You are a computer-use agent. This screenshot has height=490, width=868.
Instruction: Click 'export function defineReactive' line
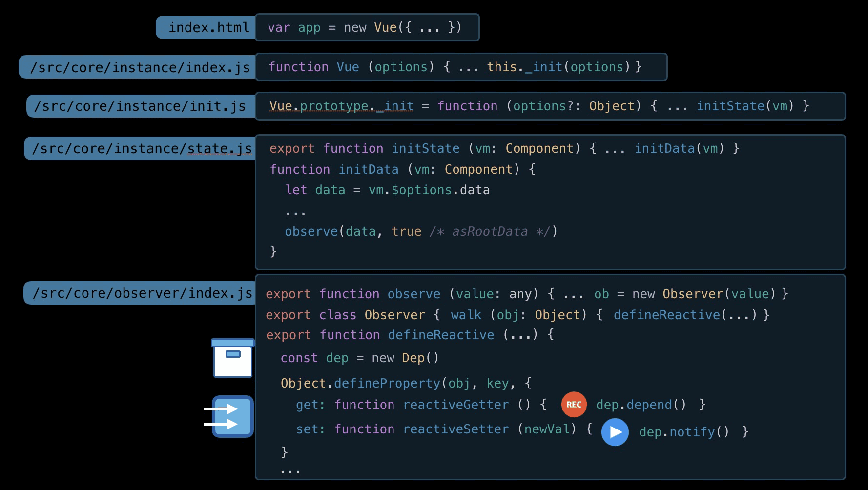point(410,335)
